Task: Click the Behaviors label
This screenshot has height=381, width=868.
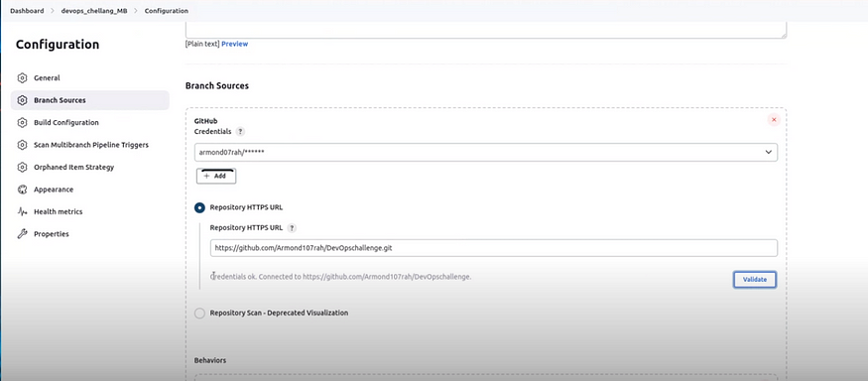Action: pos(210,360)
